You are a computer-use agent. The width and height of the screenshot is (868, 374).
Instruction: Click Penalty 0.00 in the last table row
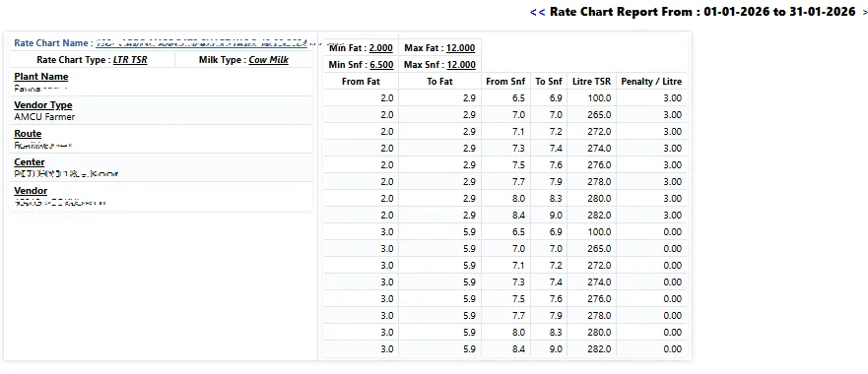673,349
